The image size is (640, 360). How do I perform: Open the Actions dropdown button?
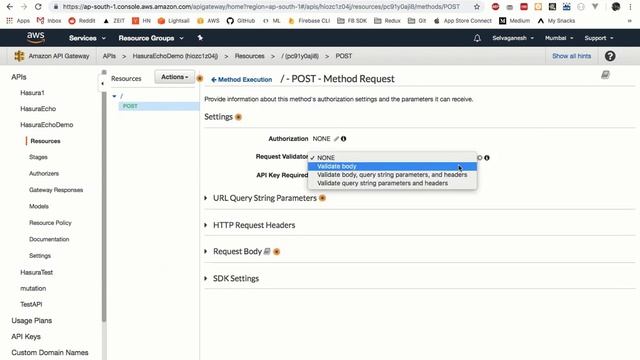[x=174, y=77]
